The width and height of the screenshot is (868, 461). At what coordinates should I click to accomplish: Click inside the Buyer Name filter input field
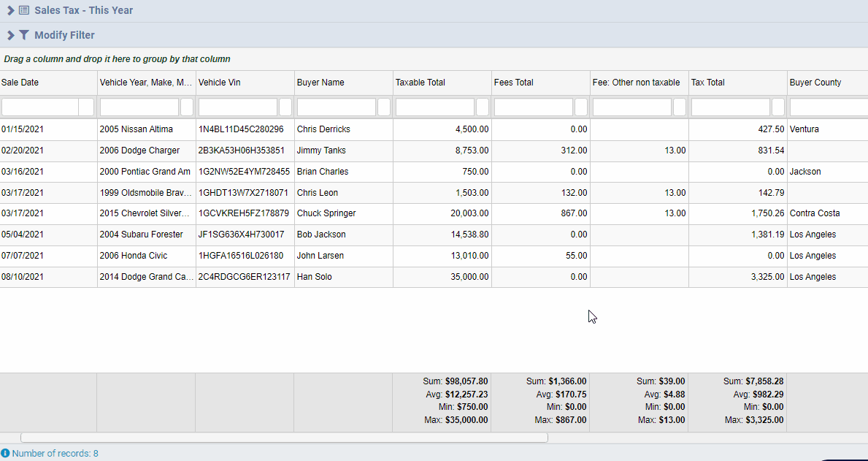(x=336, y=107)
